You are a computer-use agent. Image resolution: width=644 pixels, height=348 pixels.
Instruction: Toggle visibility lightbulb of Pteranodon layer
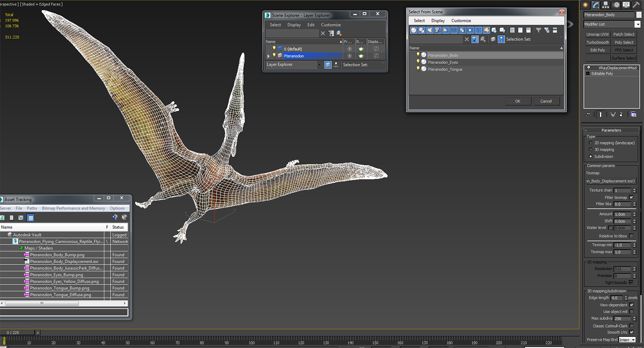[x=274, y=56]
